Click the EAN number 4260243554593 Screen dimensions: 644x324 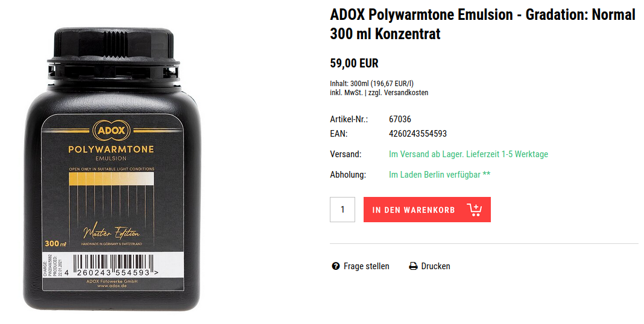point(418,134)
